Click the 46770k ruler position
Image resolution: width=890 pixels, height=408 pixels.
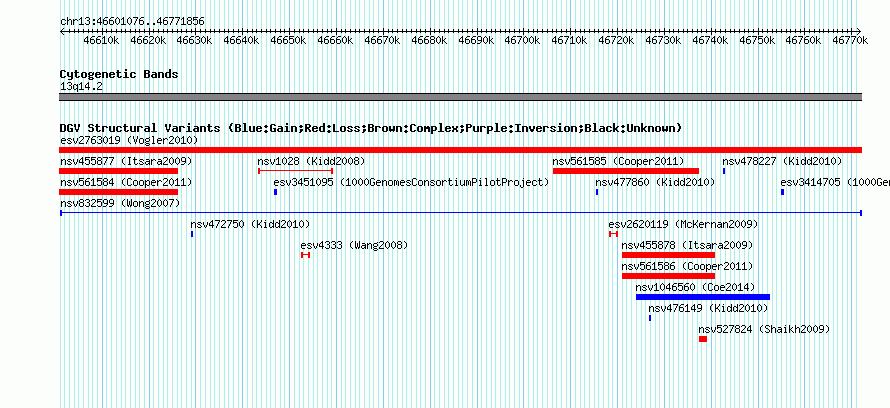(x=851, y=40)
